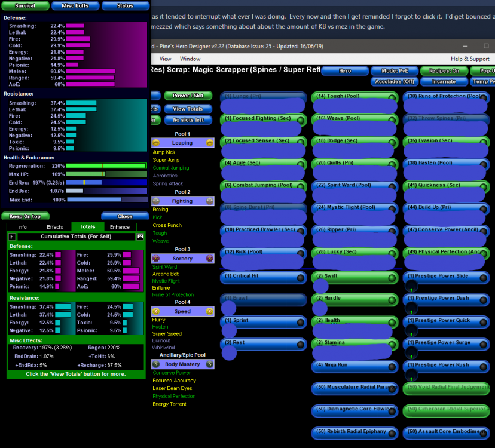Image resolution: width=495 pixels, height=448 pixels.
Task: Select Arcane Bolt in the Sorcery pool list
Action: coord(166,274)
